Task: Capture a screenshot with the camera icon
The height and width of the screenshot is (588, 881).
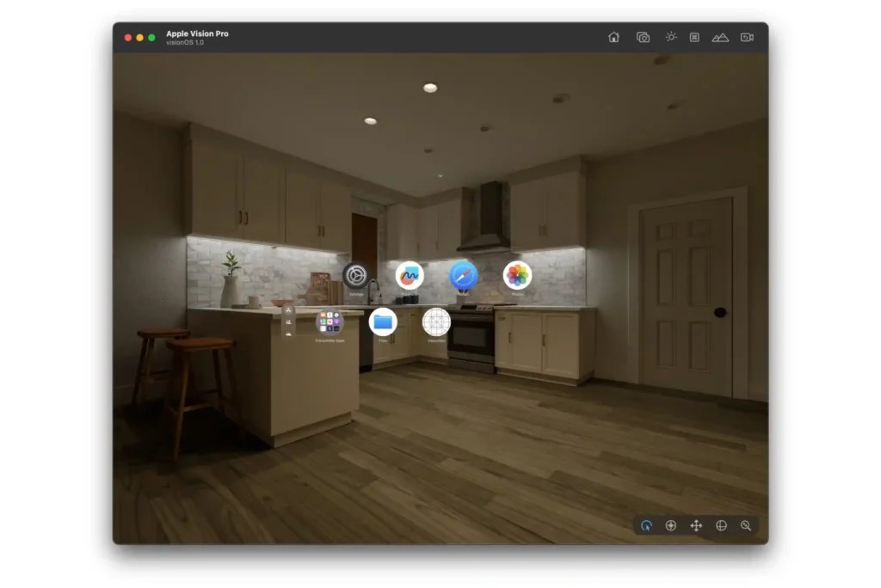Action: tap(643, 37)
